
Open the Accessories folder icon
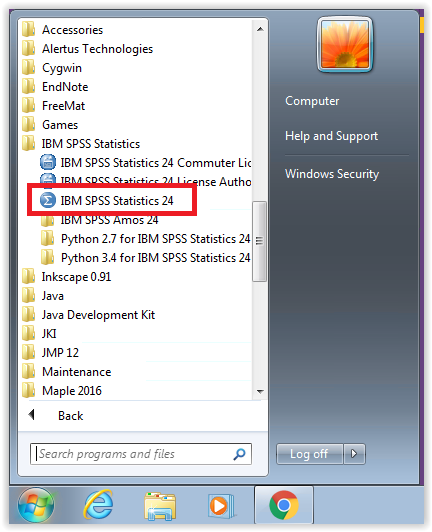[x=29, y=29]
